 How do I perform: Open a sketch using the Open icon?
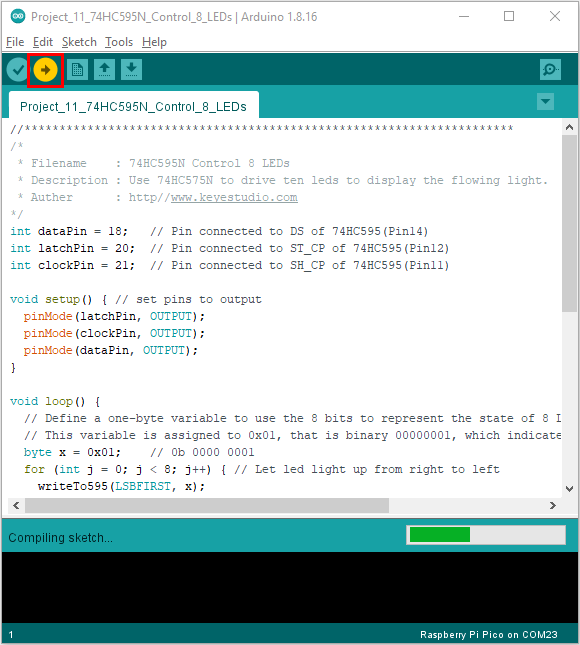pyautogui.click(x=104, y=70)
